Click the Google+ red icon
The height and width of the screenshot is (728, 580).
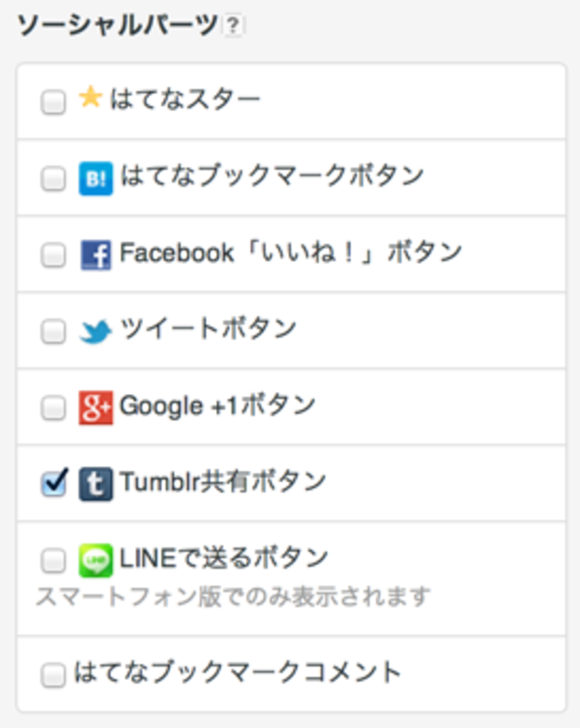[x=95, y=407]
